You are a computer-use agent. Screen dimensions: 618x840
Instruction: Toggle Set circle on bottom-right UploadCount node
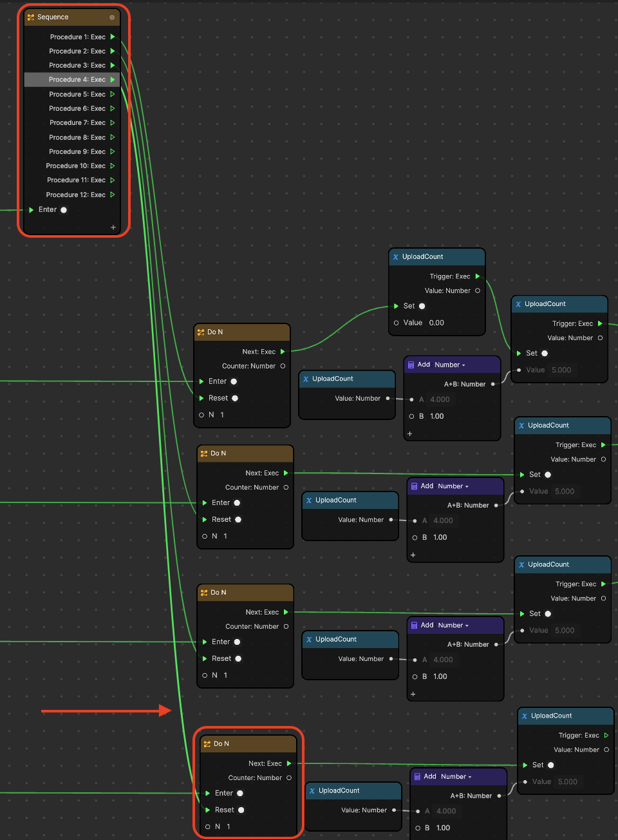click(550, 765)
